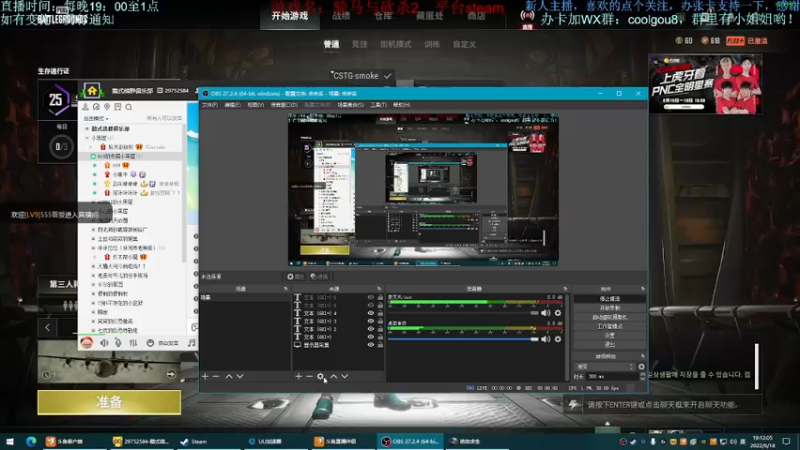Open scene transition properties gear icon
Image resolution: width=800 pixels, height=450 pixels.
[641, 366]
